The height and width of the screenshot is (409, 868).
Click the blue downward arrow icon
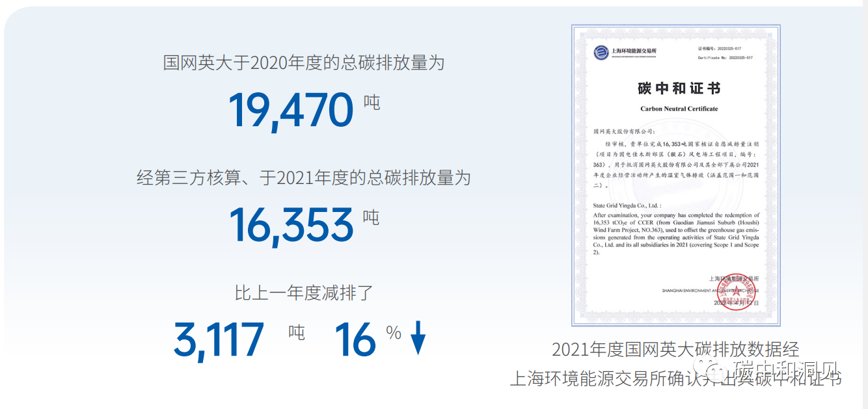(418, 339)
